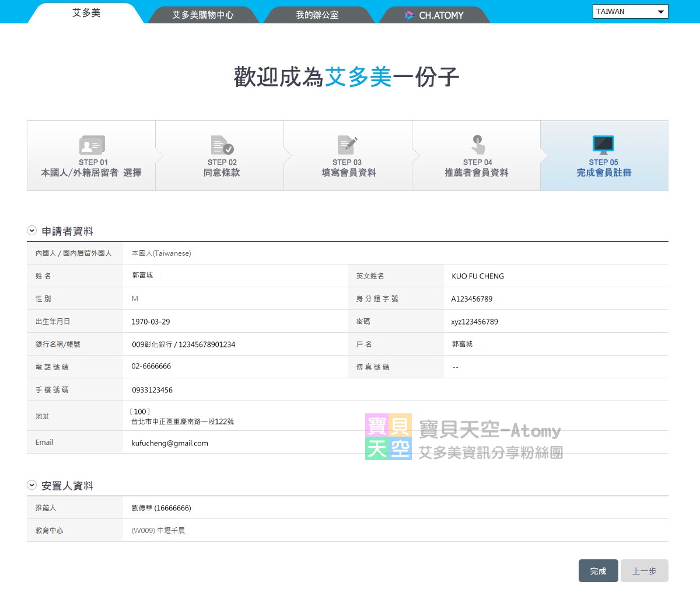Image resolution: width=700 pixels, height=592 pixels.
Task: Click the Email label
Action: point(44,443)
